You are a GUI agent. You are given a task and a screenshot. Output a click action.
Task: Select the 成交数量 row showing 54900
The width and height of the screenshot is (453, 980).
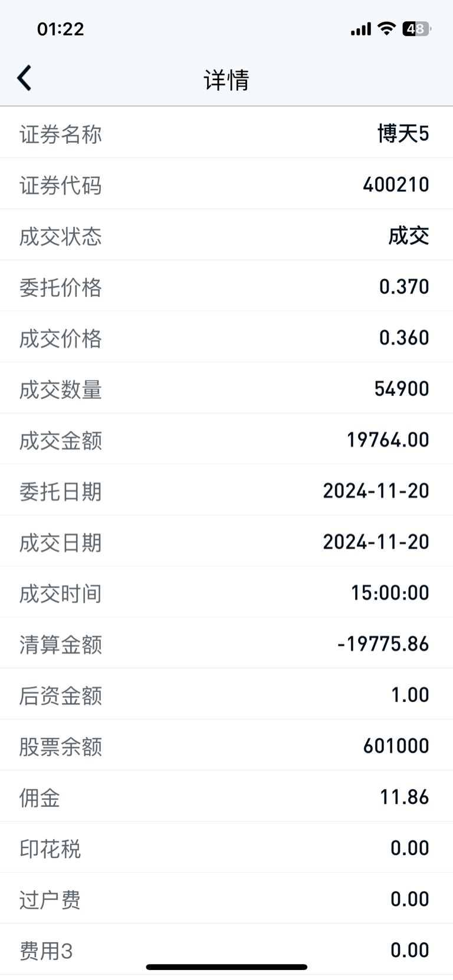point(226,388)
